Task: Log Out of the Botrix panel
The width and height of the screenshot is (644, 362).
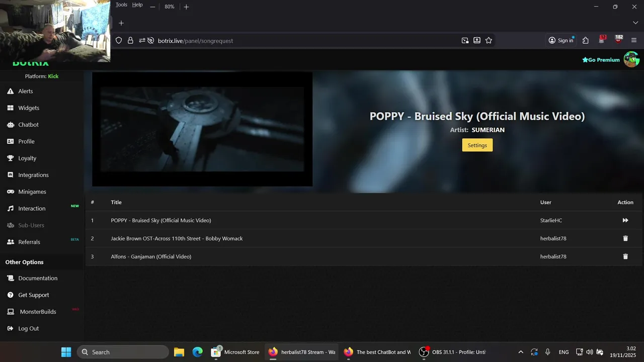Action: click(x=23, y=328)
